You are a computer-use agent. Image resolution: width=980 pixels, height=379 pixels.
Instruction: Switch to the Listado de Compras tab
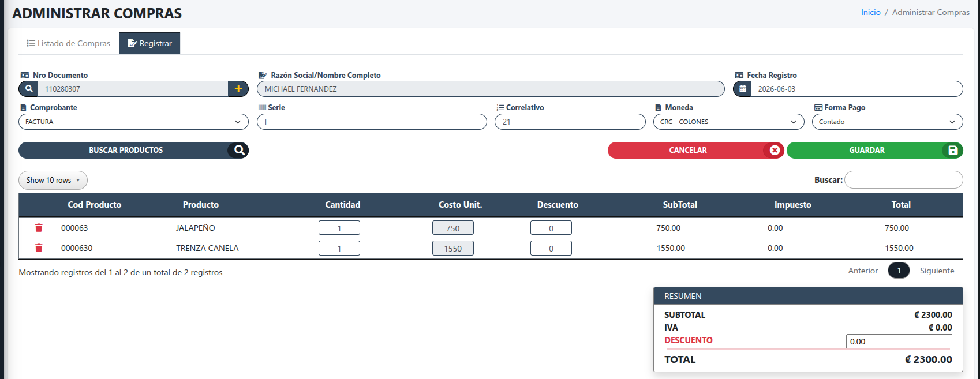[68, 43]
